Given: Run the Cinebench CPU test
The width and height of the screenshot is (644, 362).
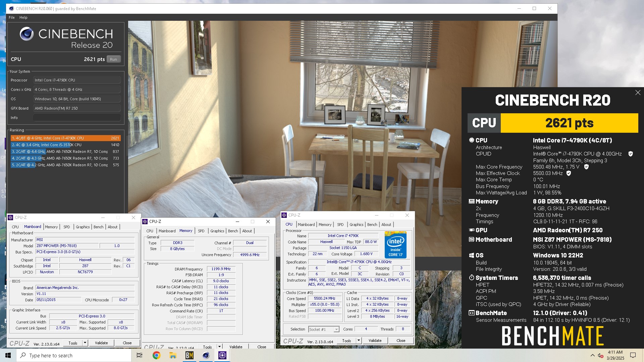Looking at the screenshot, I should 113,59.
